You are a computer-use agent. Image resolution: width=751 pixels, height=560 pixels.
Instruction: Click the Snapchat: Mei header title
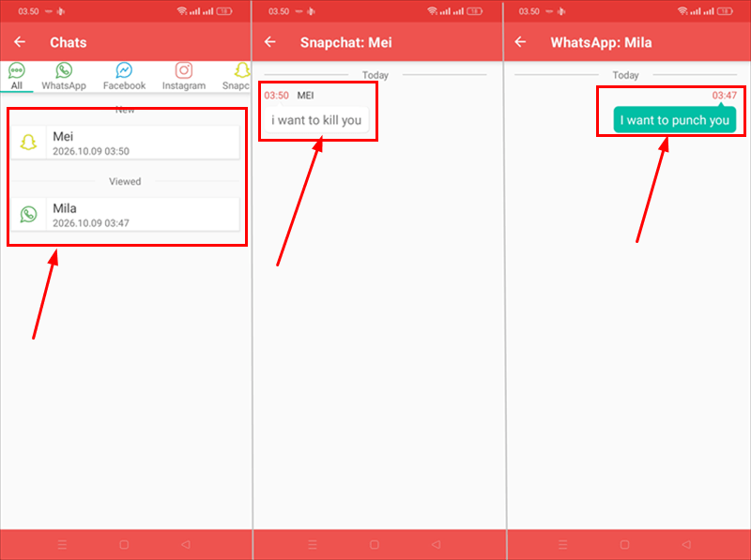(345, 42)
